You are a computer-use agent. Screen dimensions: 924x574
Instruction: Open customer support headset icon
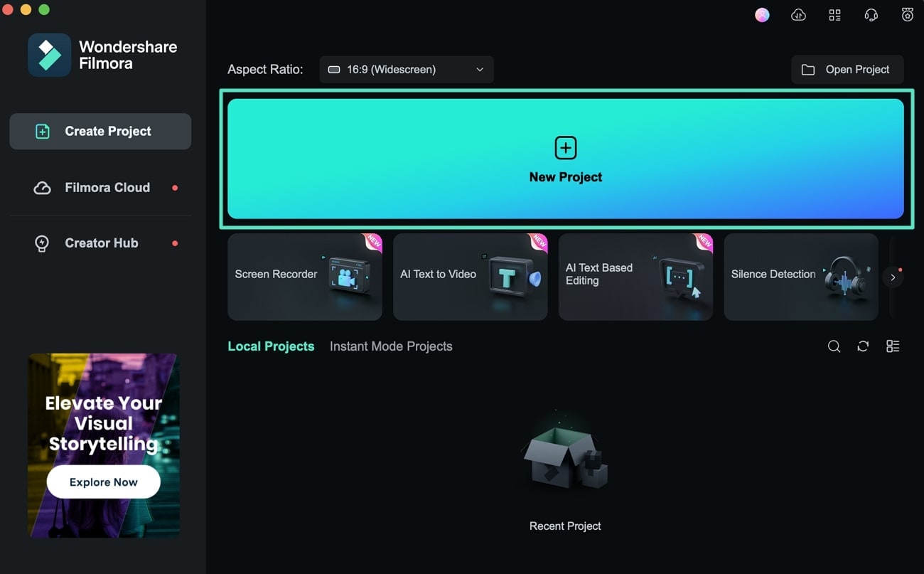(x=871, y=15)
